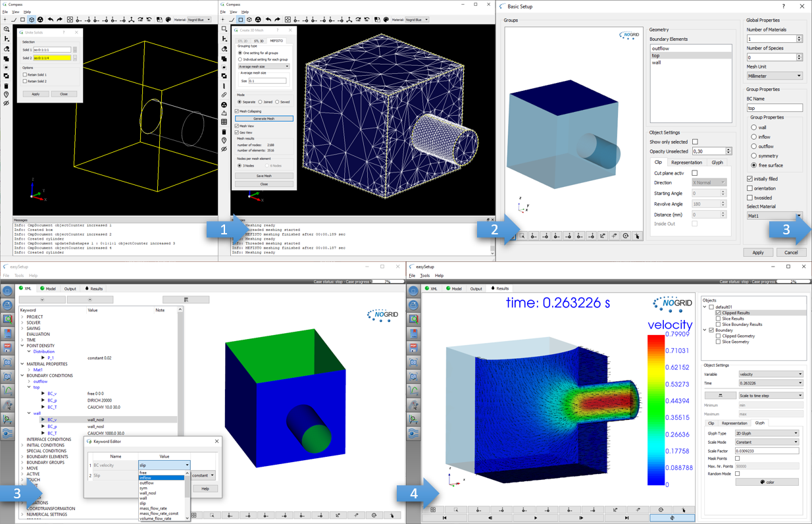Click the pointer pick icon below Results viewport
Viewport: 812px width, 524px height.
(684, 510)
